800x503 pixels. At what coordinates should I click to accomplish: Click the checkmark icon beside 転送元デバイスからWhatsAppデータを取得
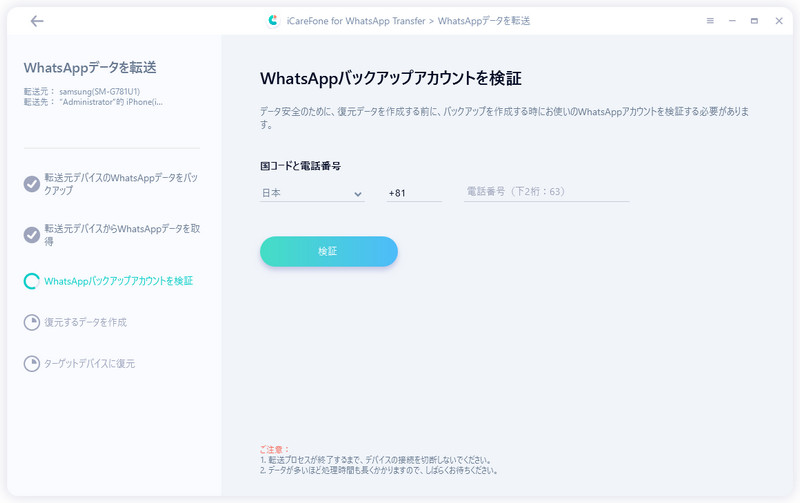(x=32, y=235)
